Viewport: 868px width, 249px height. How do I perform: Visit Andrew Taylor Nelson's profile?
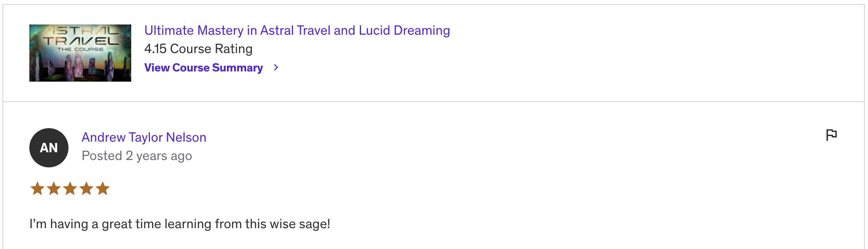coord(144,138)
